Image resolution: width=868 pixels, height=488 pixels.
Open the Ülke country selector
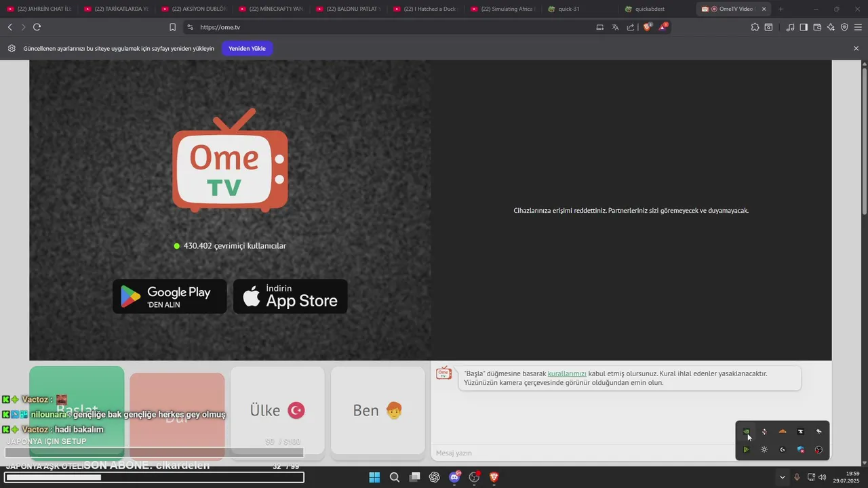(x=277, y=410)
